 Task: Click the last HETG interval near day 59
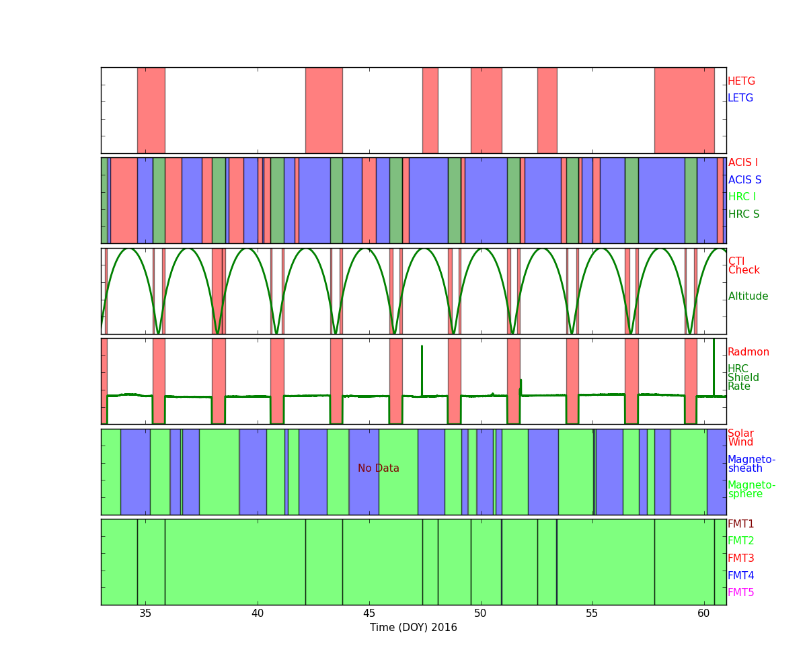pos(684,110)
